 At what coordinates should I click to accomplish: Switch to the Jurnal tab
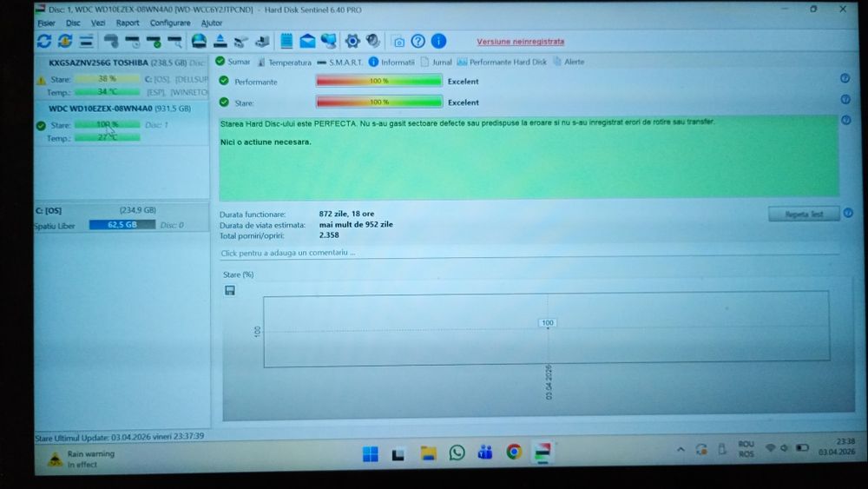point(437,62)
